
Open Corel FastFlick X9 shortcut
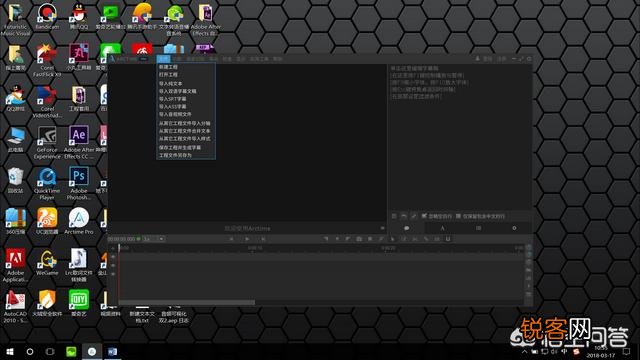point(47,60)
